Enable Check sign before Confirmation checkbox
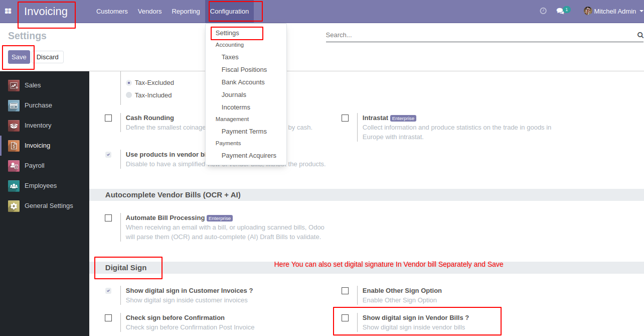 [x=108, y=318]
